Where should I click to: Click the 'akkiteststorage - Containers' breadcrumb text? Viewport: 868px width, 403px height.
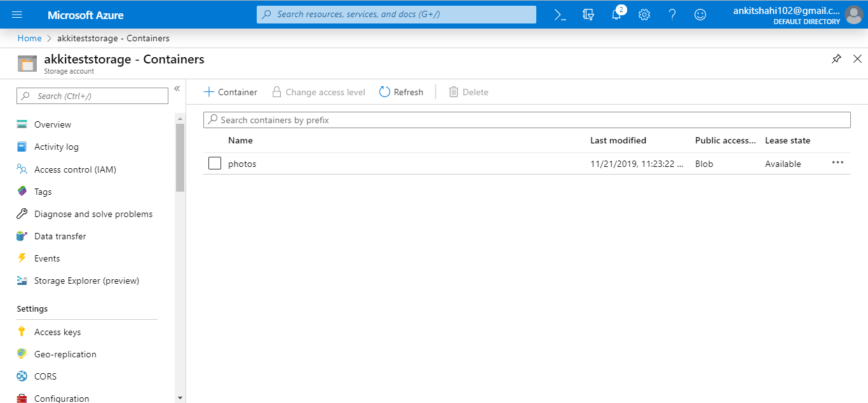pos(113,38)
